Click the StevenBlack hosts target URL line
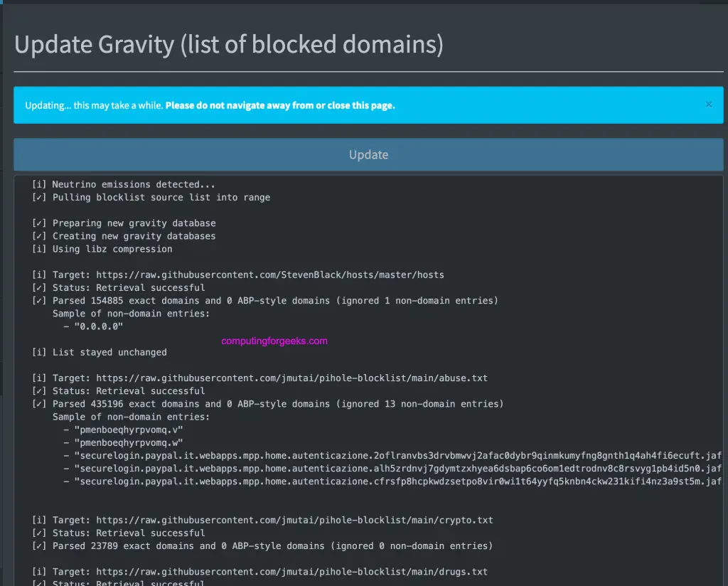 click(237, 275)
